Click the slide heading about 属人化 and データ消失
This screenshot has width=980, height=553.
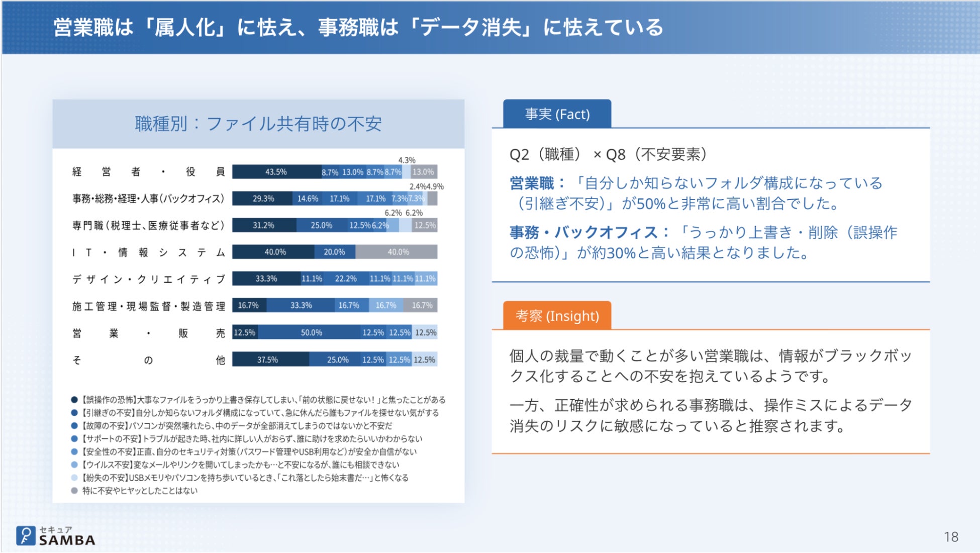click(x=358, y=27)
